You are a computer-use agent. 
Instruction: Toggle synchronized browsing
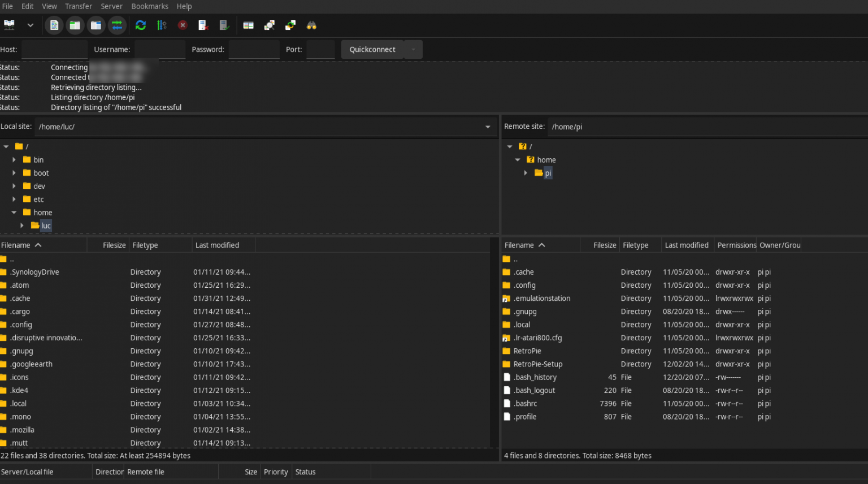click(x=290, y=25)
